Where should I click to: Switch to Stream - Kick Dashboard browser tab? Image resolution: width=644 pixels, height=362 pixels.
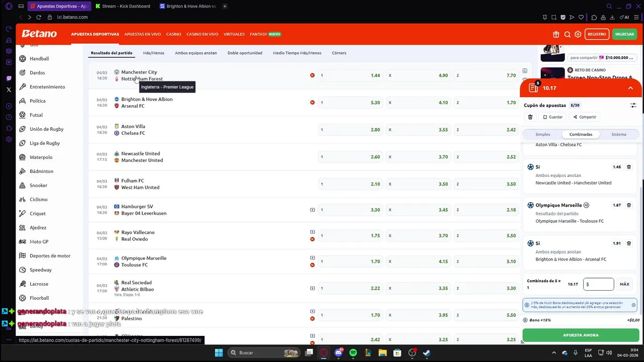pyautogui.click(x=124, y=6)
